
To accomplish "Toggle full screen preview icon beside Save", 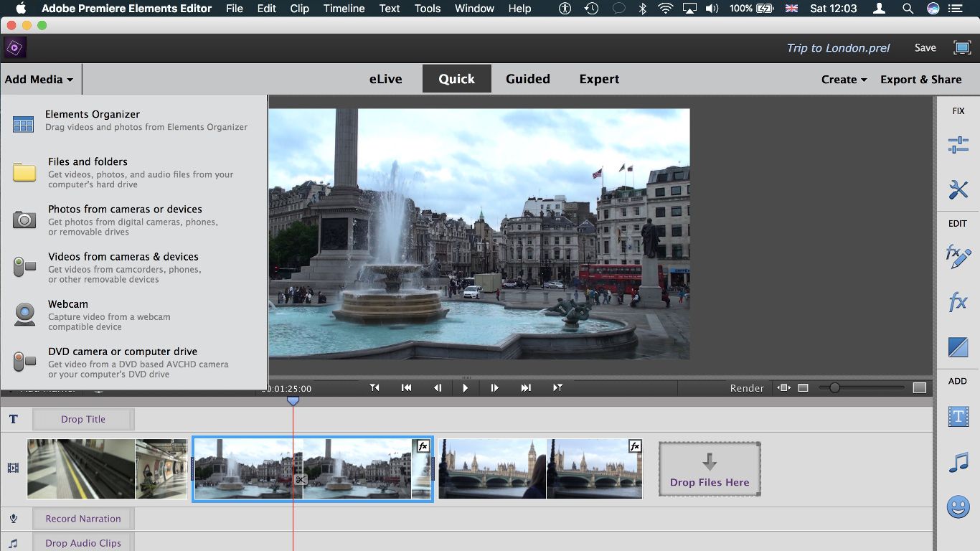I will (x=962, y=48).
